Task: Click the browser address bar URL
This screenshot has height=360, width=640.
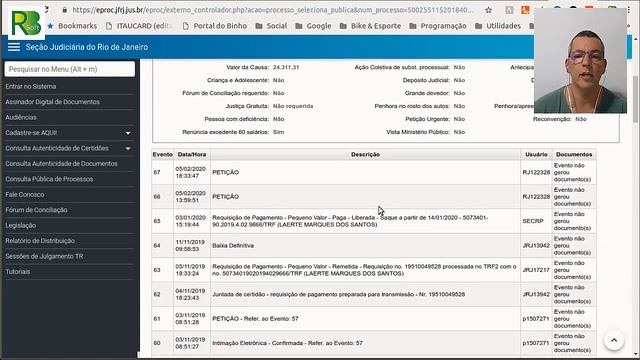Action: [x=273, y=10]
